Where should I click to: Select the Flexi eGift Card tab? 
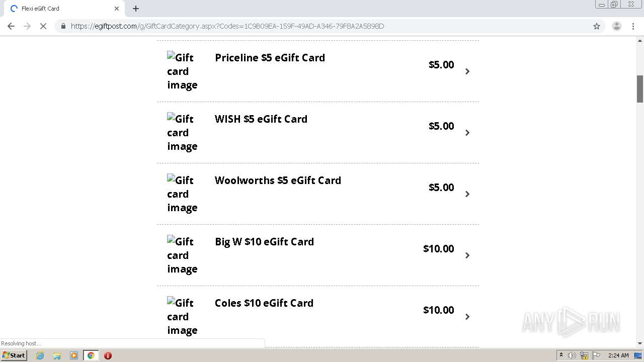(x=60, y=9)
